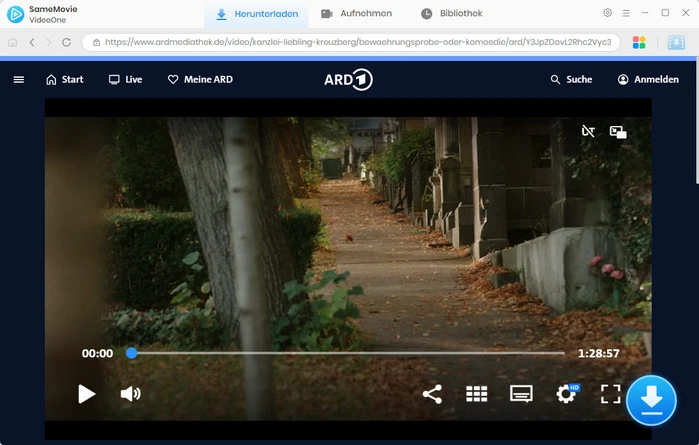Click the video progress slider handle
This screenshot has width=699, height=445.
(x=132, y=353)
